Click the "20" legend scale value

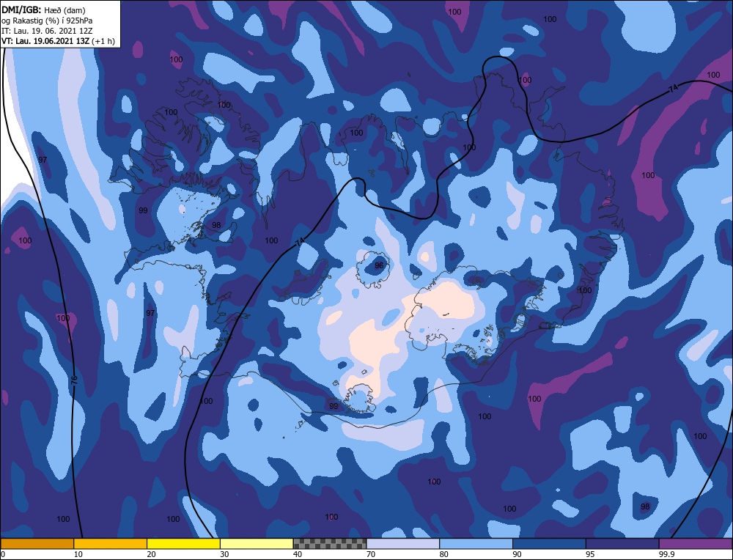tap(151, 554)
